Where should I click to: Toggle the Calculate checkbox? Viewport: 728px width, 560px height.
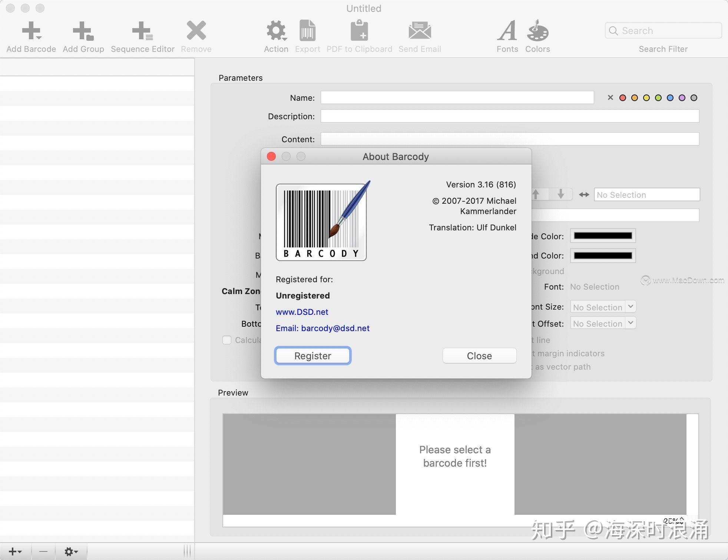coord(227,340)
